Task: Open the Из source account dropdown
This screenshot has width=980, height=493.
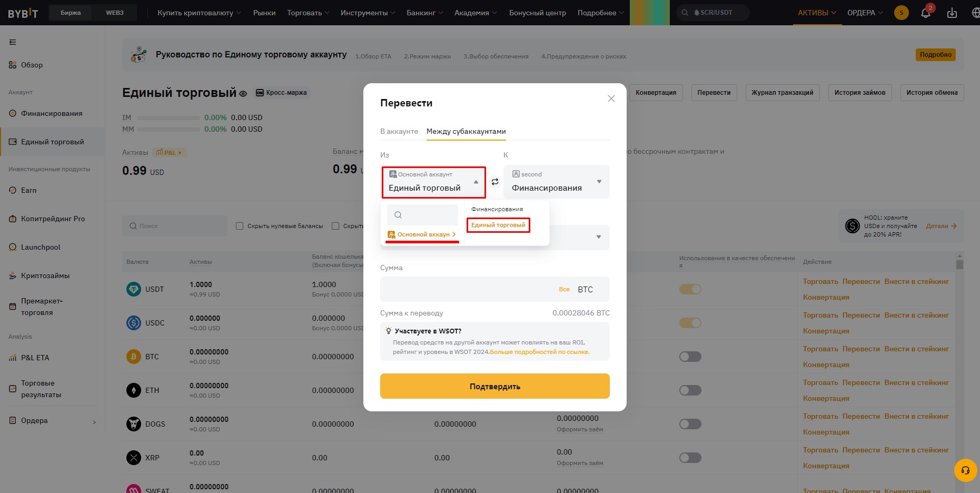Action: [x=434, y=182]
